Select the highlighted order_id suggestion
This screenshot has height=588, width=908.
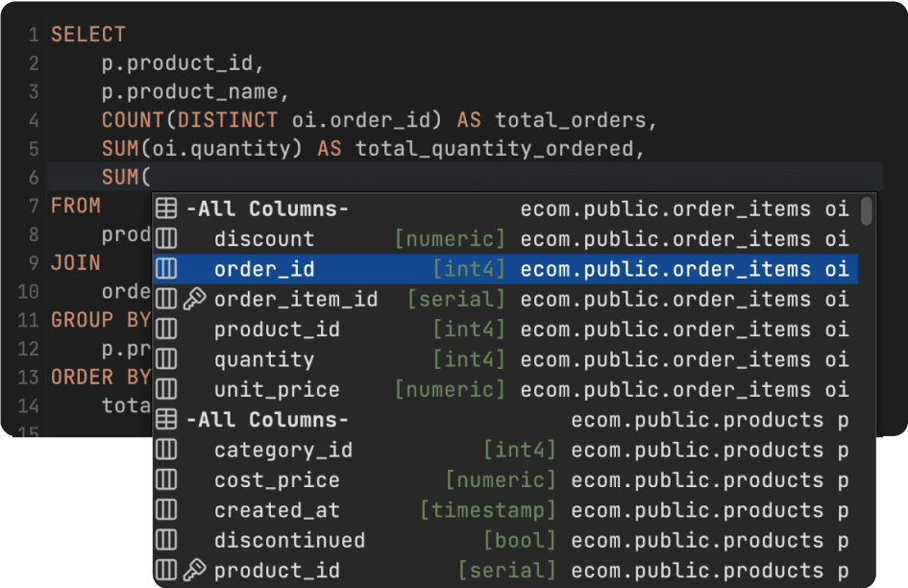coord(264,270)
